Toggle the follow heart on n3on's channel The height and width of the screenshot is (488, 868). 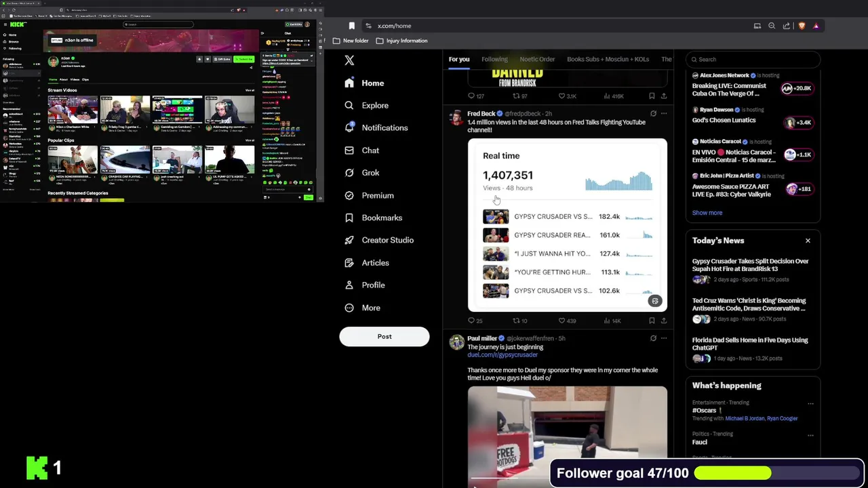(208, 59)
